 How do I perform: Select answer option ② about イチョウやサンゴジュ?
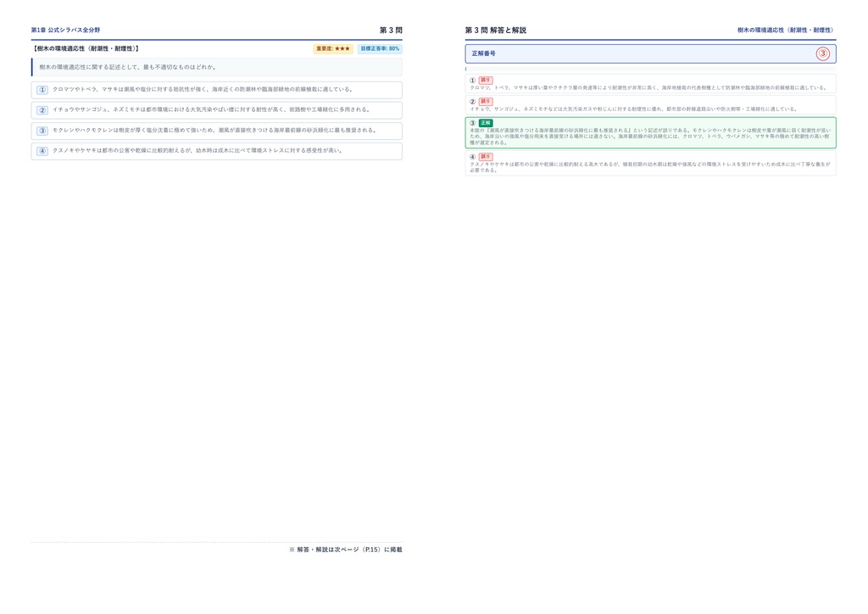216,110
